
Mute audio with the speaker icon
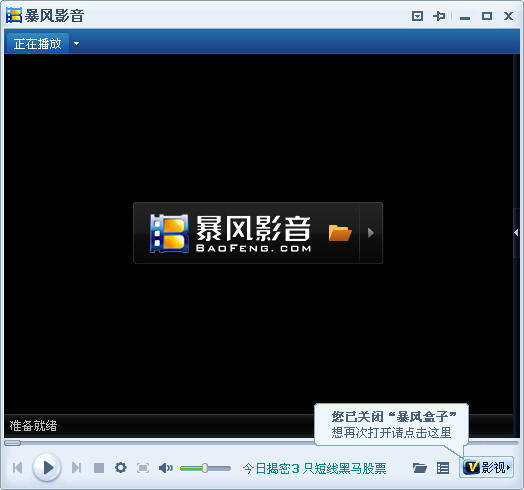coord(165,468)
